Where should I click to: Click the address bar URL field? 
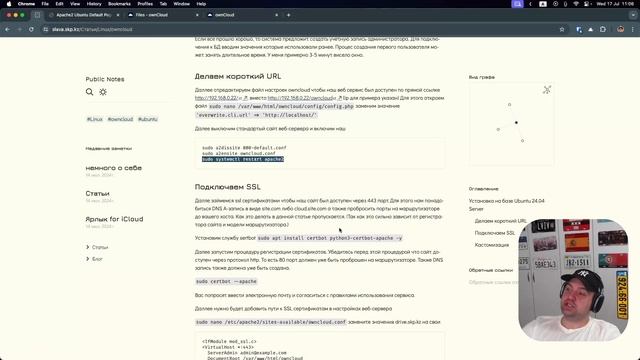click(x=302, y=29)
